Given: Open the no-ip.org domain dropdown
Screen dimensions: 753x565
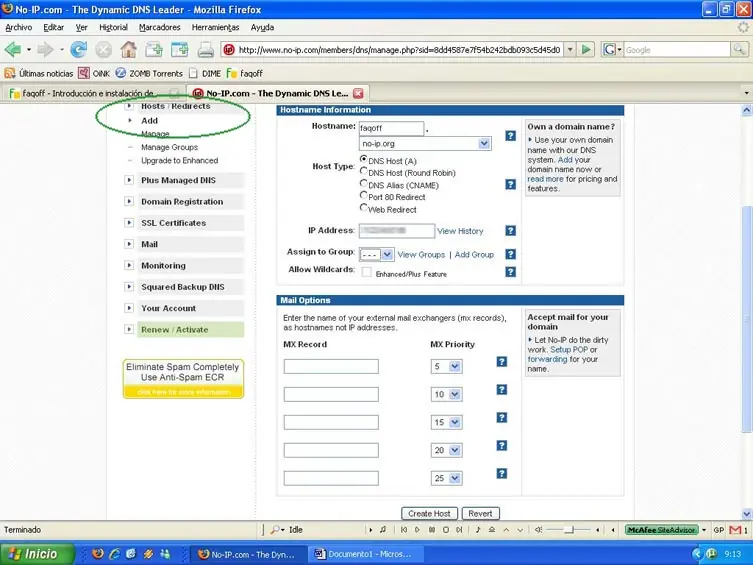Looking at the screenshot, I should pyautogui.click(x=425, y=144).
